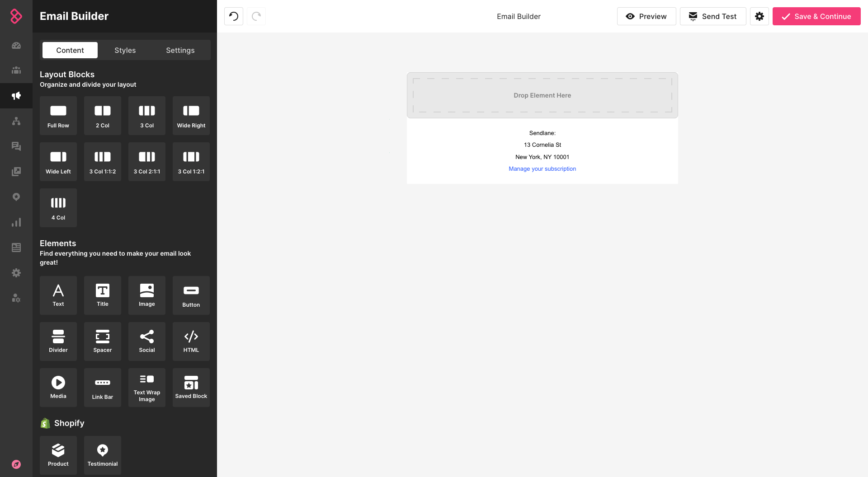Click the Redo arrow in the toolbar
Screen dimensions: 868x477
(256, 16)
